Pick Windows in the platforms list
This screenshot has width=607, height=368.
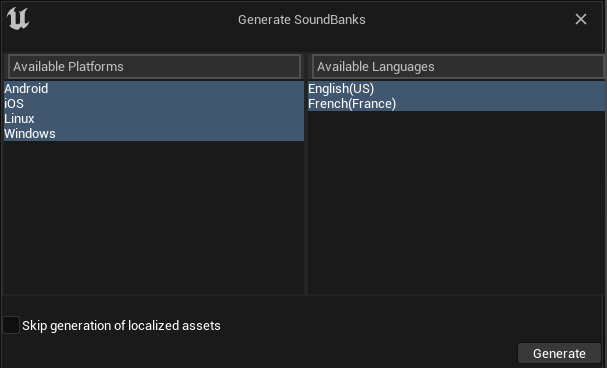(154, 134)
